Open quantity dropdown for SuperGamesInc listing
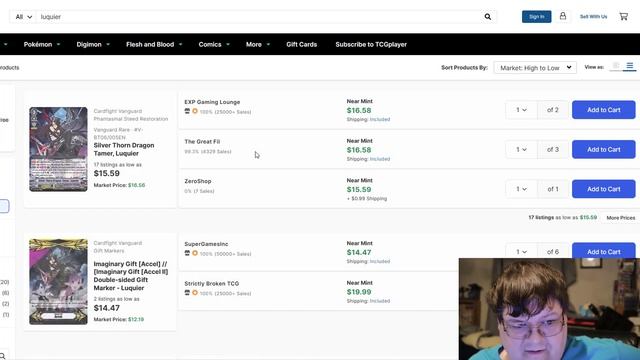Image resolution: width=640 pixels, height=360 pixels. click(521, 251)
